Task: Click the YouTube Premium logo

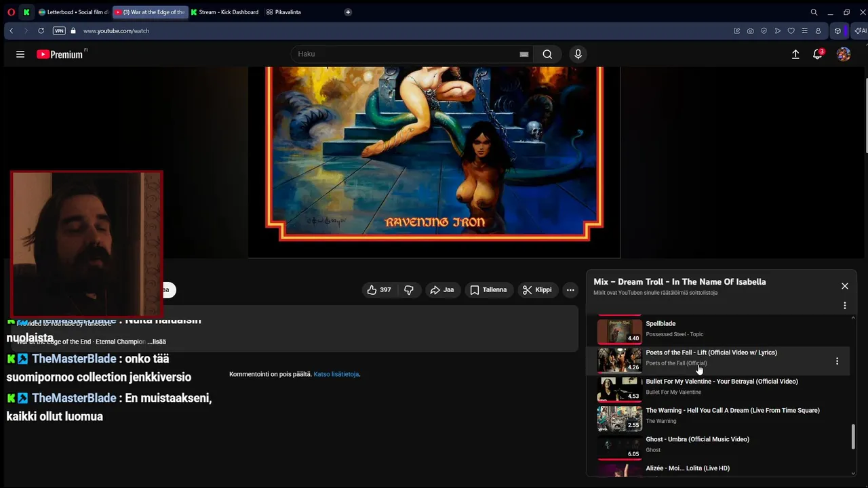Action: pos(61,54)
